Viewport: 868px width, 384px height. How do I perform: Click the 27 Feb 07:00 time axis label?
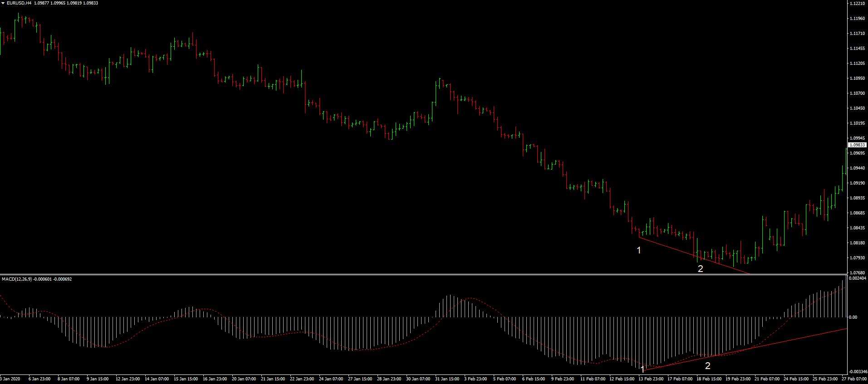[854, 379]
